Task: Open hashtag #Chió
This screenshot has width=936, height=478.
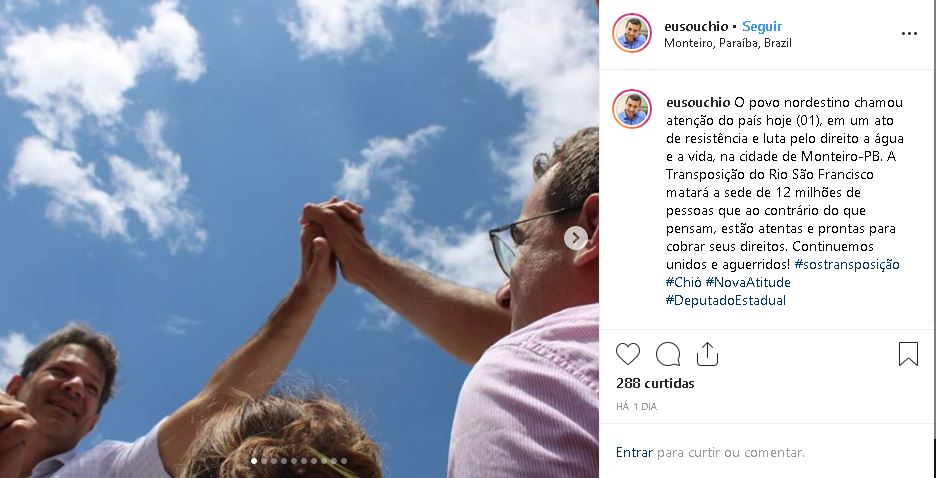Action: tap(683, 282)
